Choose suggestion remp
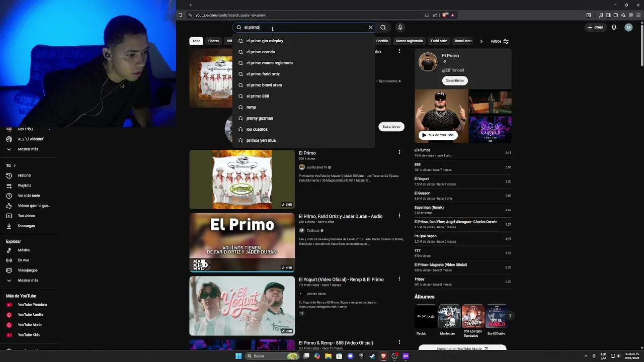Screen dimensions: 644x362 point(303,107)
